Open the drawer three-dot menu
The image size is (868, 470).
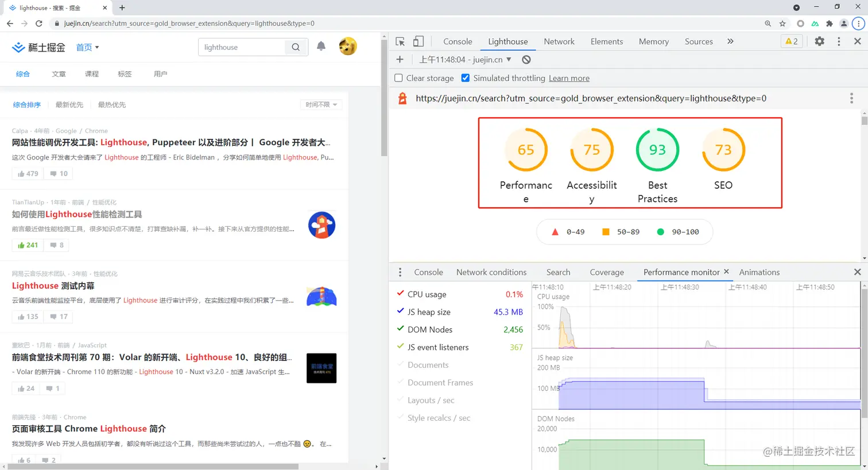point(400,272)
